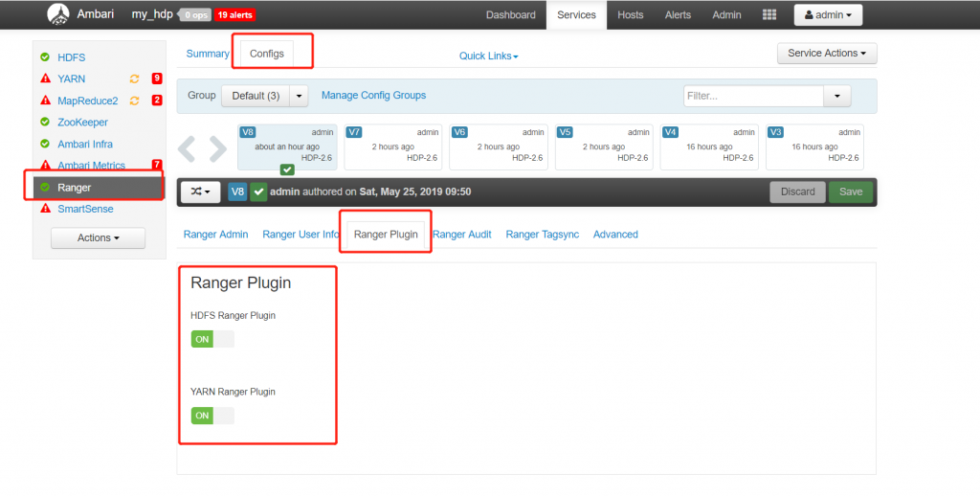Select the V6 config version card

(499, 147)
